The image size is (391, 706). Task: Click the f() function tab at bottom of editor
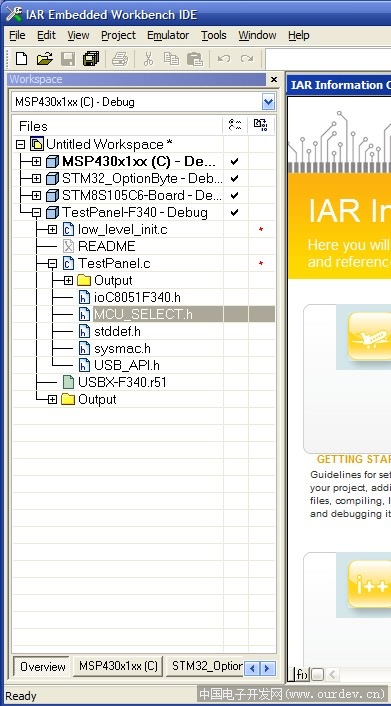coord(302,674)
